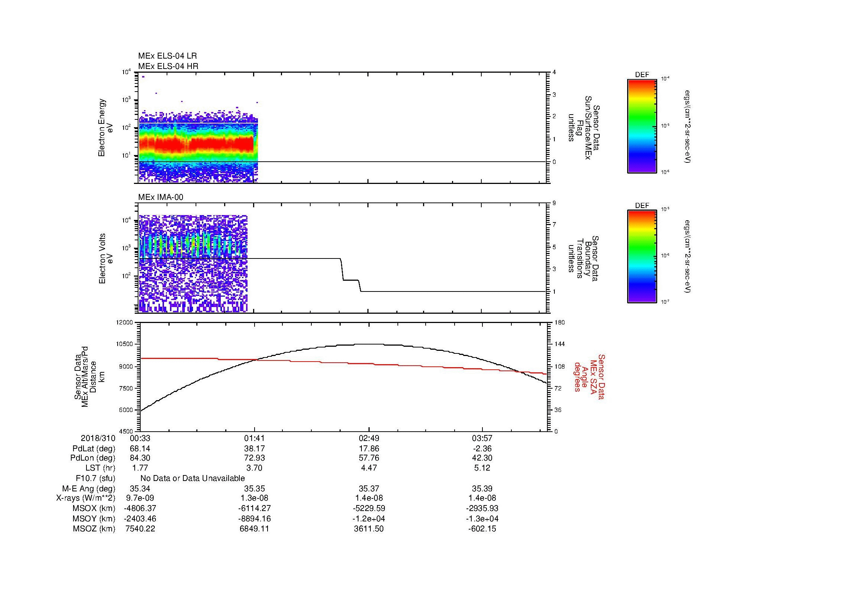Screen dimensions: 868x613
Task: Click the 144 SZA axis tick label
Action: pos(560,344)
